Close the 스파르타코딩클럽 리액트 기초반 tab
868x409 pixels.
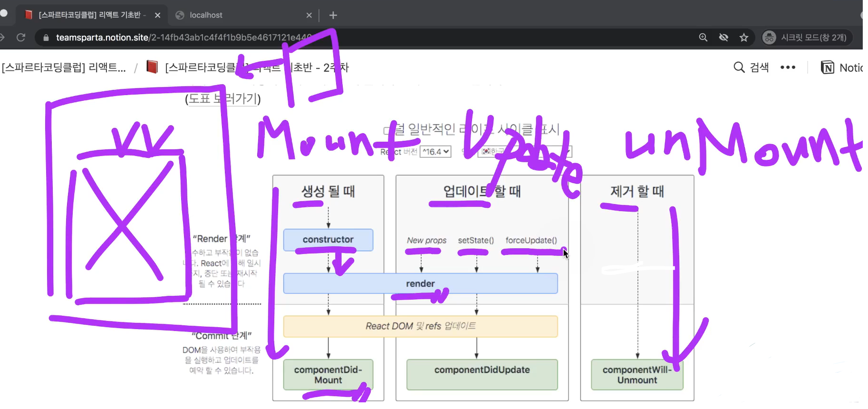tap(157, 15)
